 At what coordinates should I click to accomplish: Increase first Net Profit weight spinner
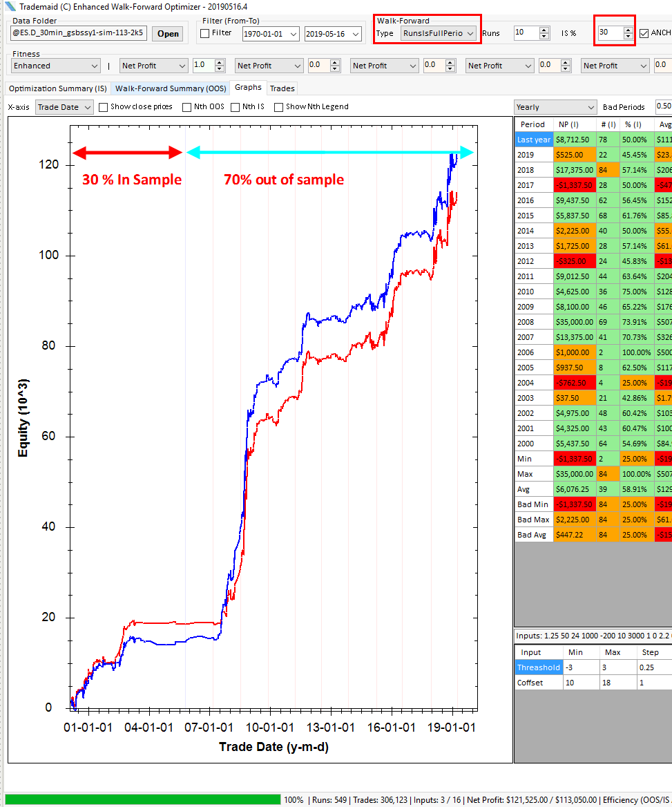pyautogui.click(x=220, y=63)
